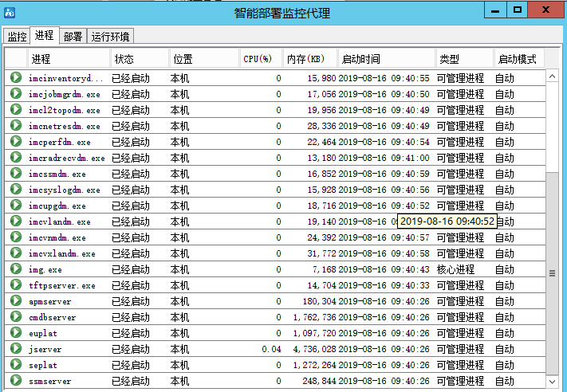Viewport: 567px width, 392px height.
Task: Select the imcsyslogdm.exe process name
Action: pyautogui.click(x=65, y=190)
